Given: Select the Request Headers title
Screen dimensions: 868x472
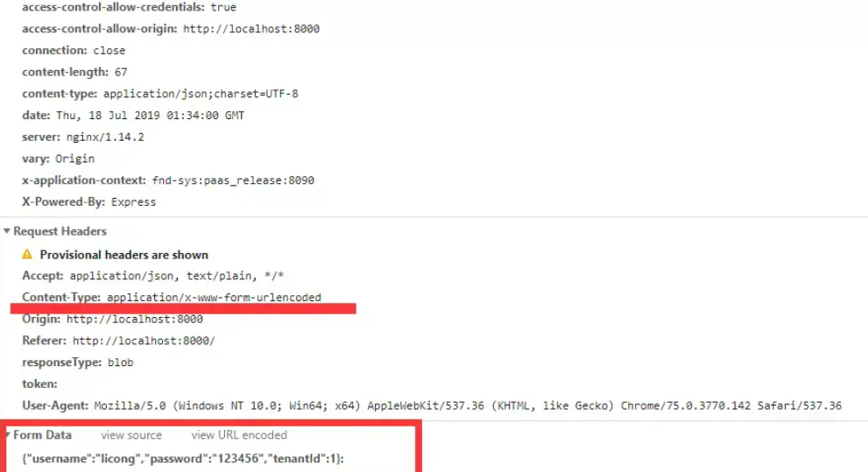Looking at the screenshot, I should (60, 231).
